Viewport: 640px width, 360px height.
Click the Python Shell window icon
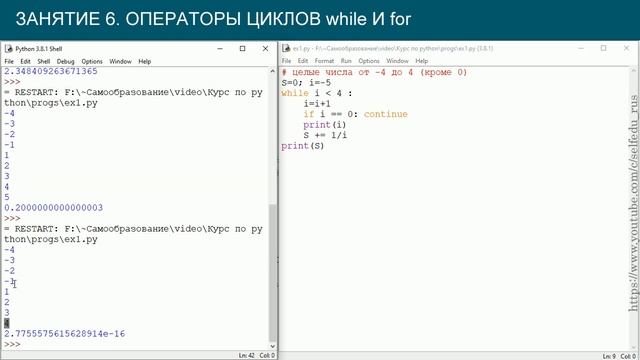click(8, 49)
